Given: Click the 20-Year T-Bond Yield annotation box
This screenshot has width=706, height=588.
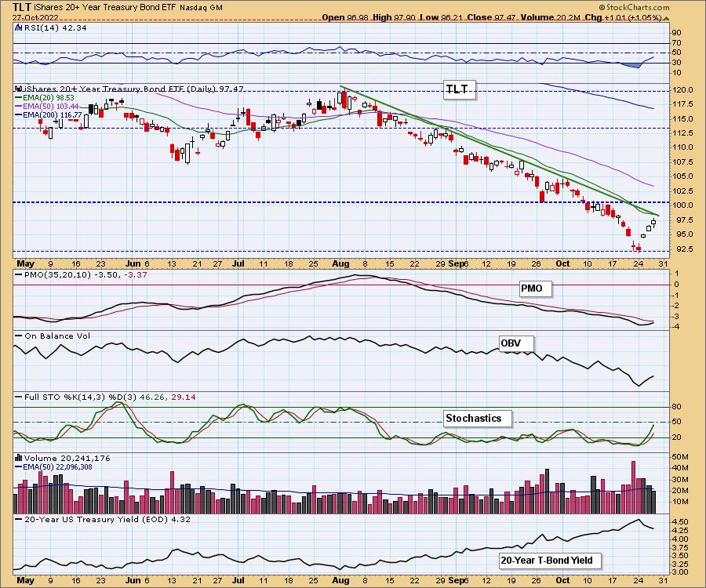Looking at the screenshot, I should 549,560.
